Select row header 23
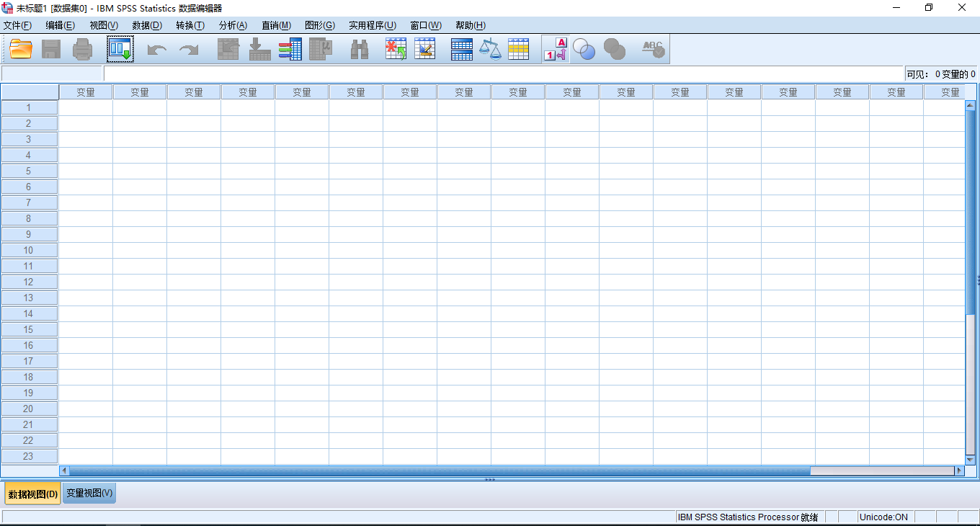The image size is (980, 526). [x=29, y=456]
